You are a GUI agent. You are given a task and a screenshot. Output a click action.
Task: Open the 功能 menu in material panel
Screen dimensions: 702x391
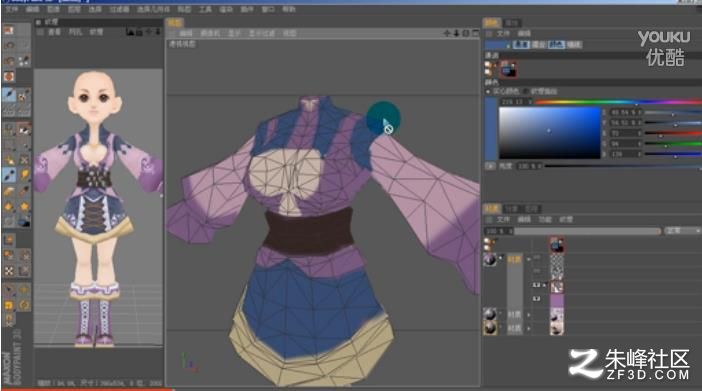pyautogui.click(x=545, y=219)
